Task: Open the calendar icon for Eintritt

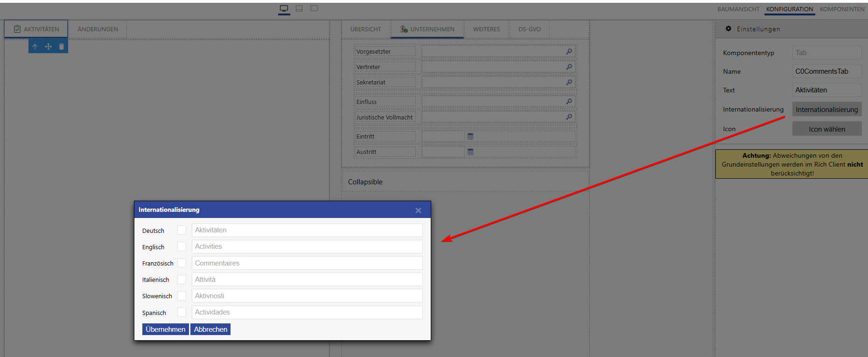Action: [470, 136]
